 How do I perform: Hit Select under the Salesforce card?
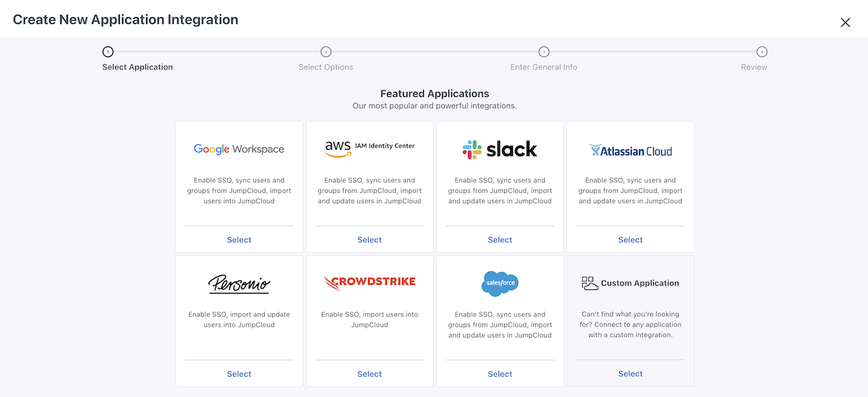500,374
